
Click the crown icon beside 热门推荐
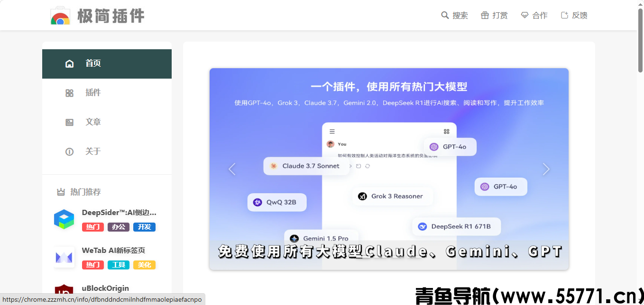tap(61, 192)
